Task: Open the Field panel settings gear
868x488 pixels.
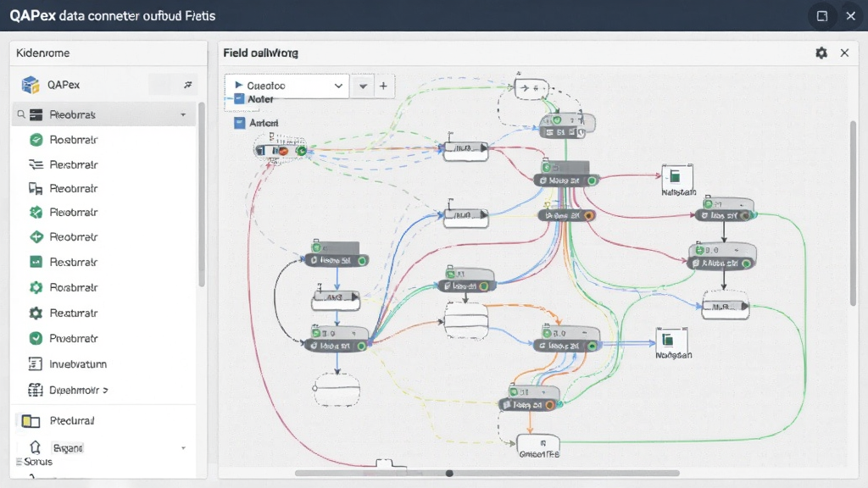Action: click(821, 53)
